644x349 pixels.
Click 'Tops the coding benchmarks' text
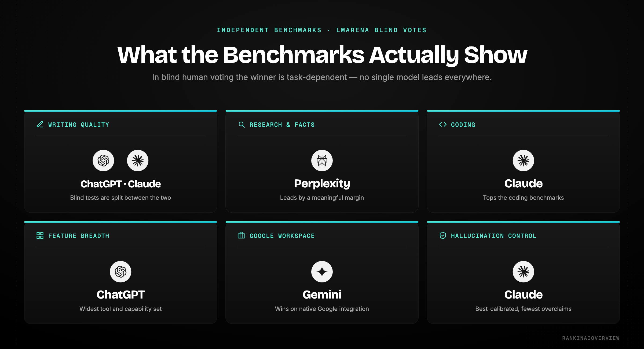(x=523, y=198)
